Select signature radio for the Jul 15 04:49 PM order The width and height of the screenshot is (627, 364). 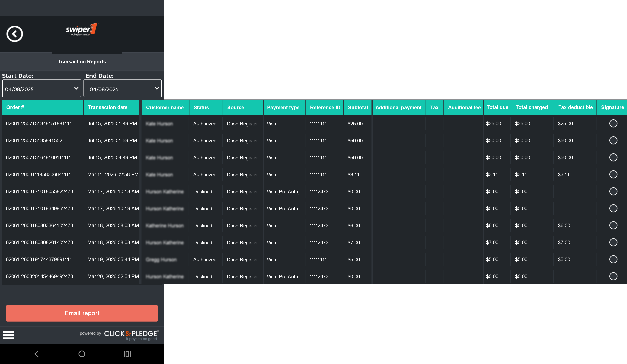coord(613,157)
